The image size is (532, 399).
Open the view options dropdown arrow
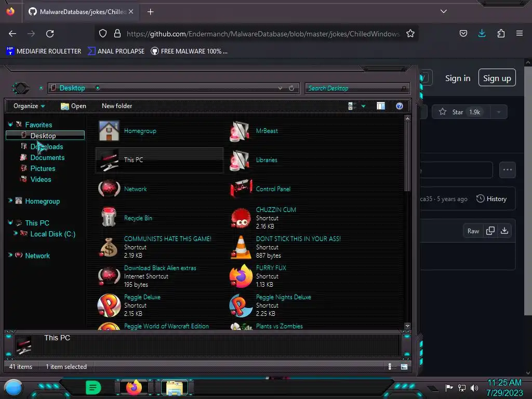[363, 106]
